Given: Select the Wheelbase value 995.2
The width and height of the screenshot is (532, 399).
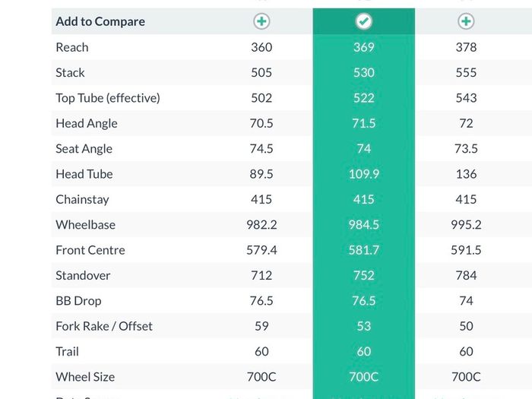Looking at the screenshot, I should 466,225.
